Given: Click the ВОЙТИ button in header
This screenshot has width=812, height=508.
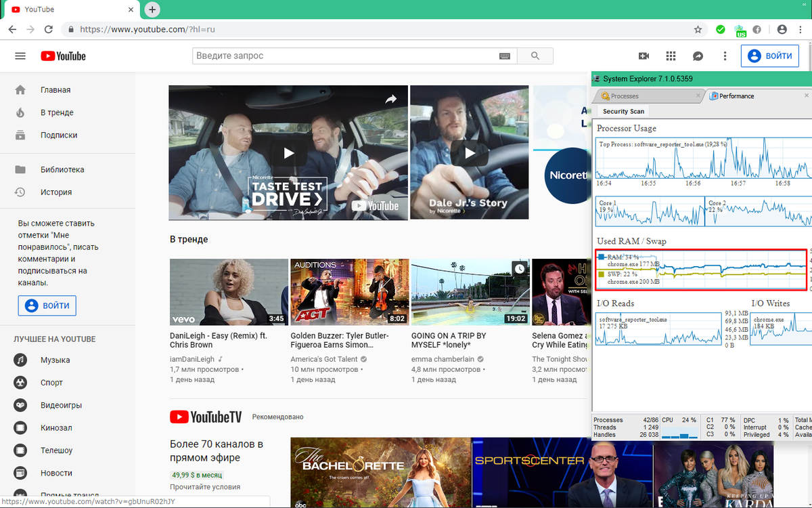Looking at the screenshot, I should [x=770, y=56].
